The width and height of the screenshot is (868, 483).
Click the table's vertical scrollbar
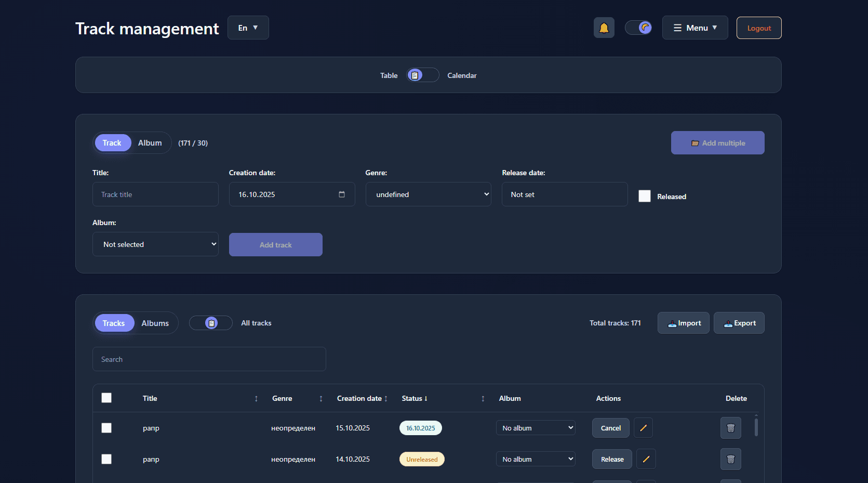756,427
